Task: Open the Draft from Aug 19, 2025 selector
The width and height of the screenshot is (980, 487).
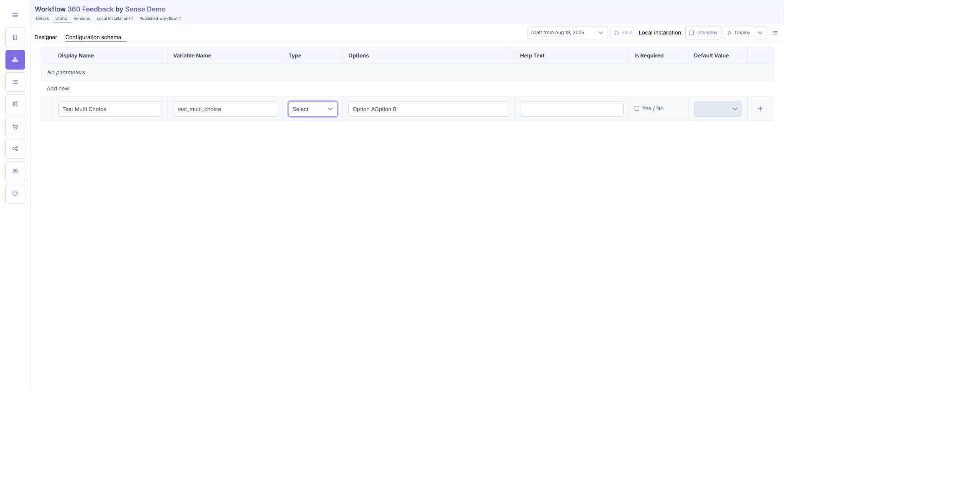Action: click(567, 33)
